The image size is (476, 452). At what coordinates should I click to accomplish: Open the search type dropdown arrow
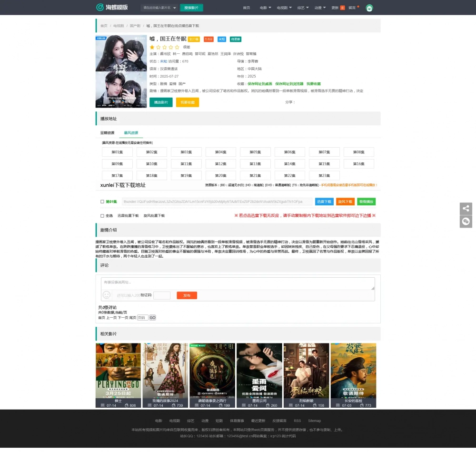coord(175,8)
